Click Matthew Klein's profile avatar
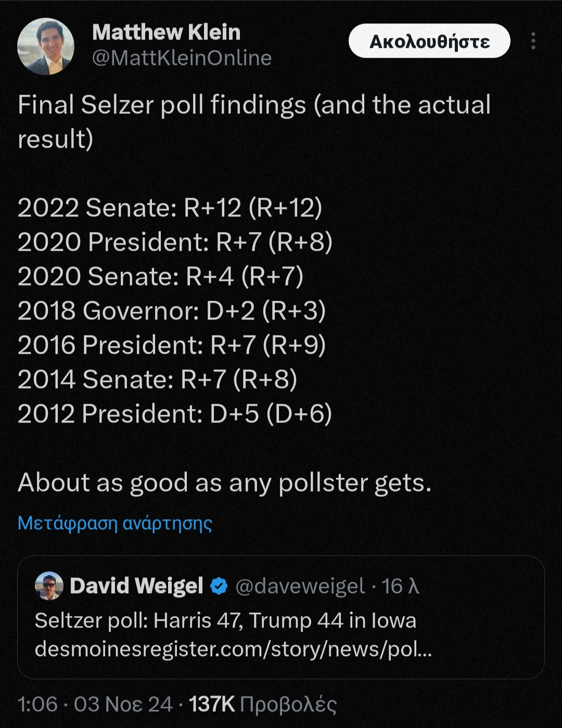562x728 pixels. click(46, 47)
